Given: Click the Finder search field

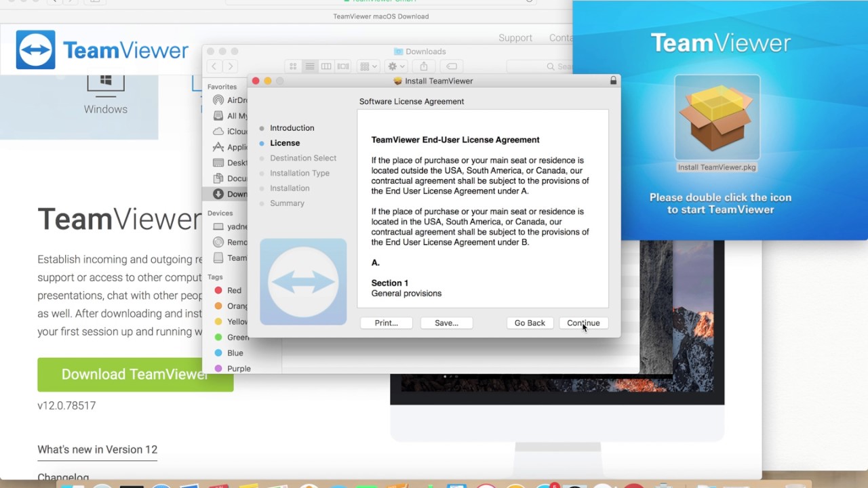Looking at the screenshot, I should coord(540,66).
